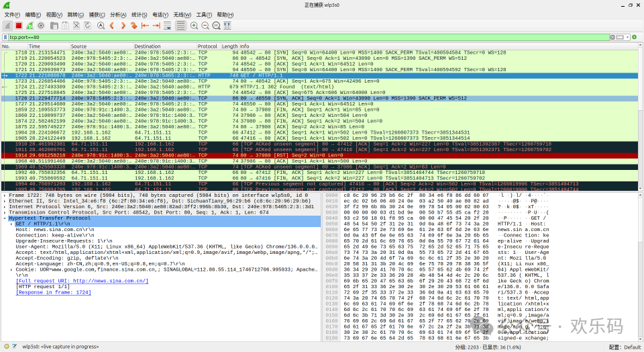Open the 分析(A) menu
644x352 pixels.
coord(118,14)
